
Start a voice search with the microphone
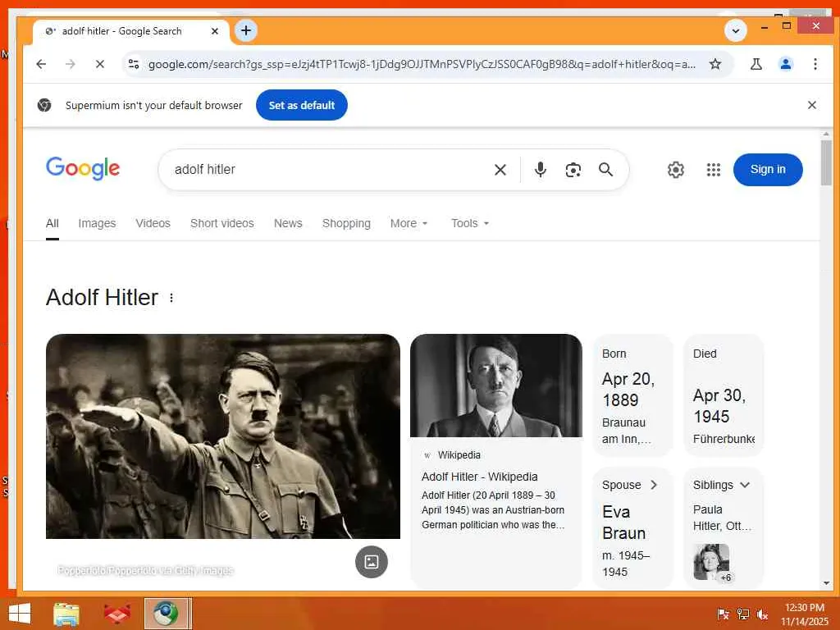click(x=541, y=170)
